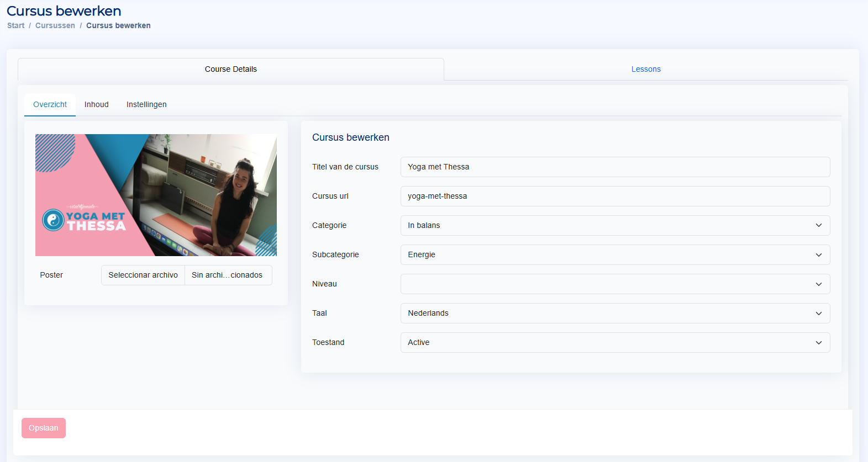
Task: Click the Subcategorie label
Action: pyautogui.click(x=335, y=254)
